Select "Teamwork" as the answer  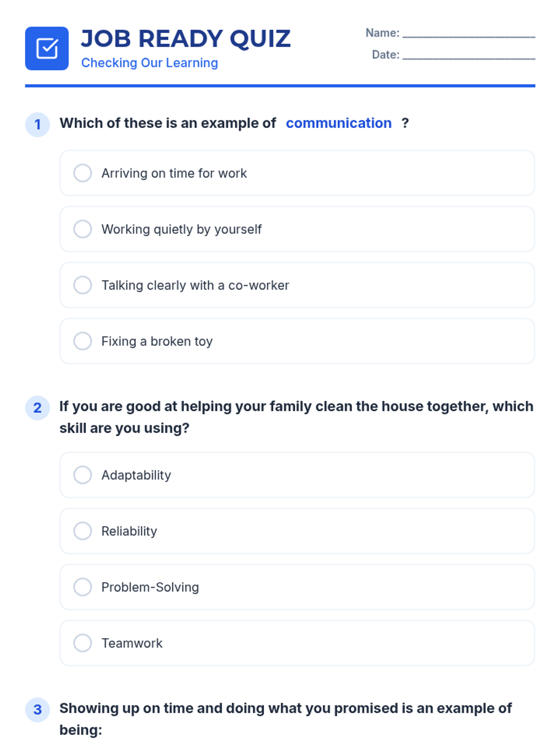[x=83, y=643]
